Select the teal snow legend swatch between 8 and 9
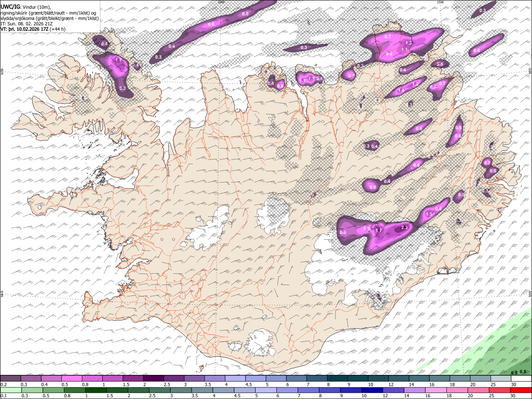Image resolution: width=532 pixels, height=399 pixels. [337, 379]
